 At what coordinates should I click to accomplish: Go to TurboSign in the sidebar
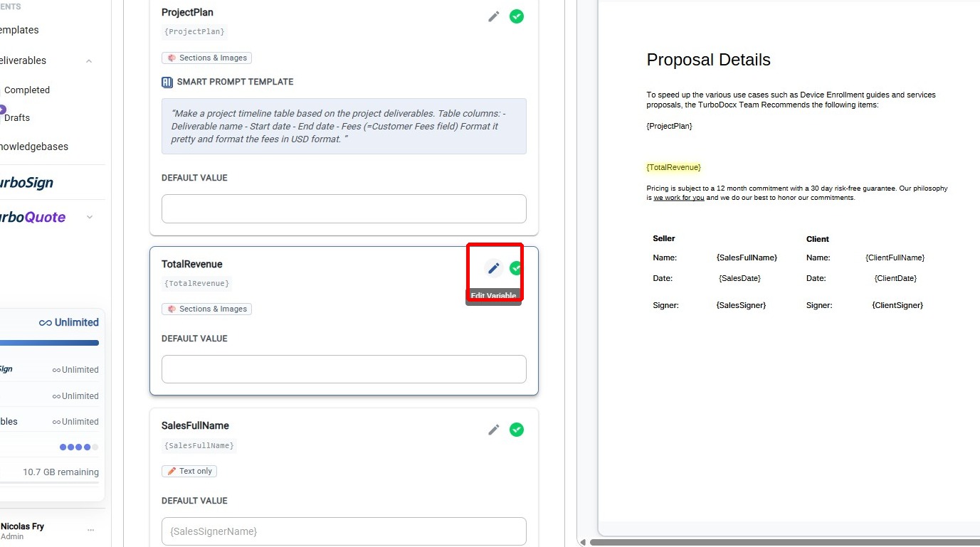click(x=25, y=183)
